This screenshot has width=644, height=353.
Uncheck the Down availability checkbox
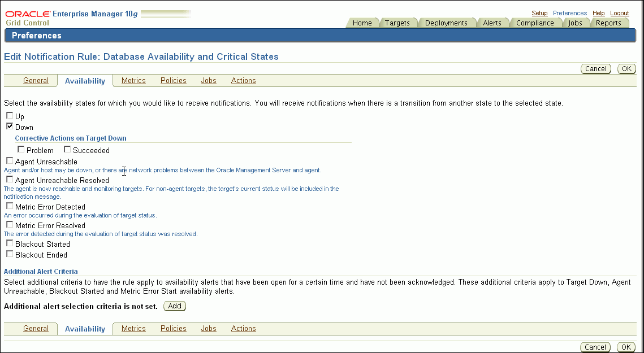10,127
